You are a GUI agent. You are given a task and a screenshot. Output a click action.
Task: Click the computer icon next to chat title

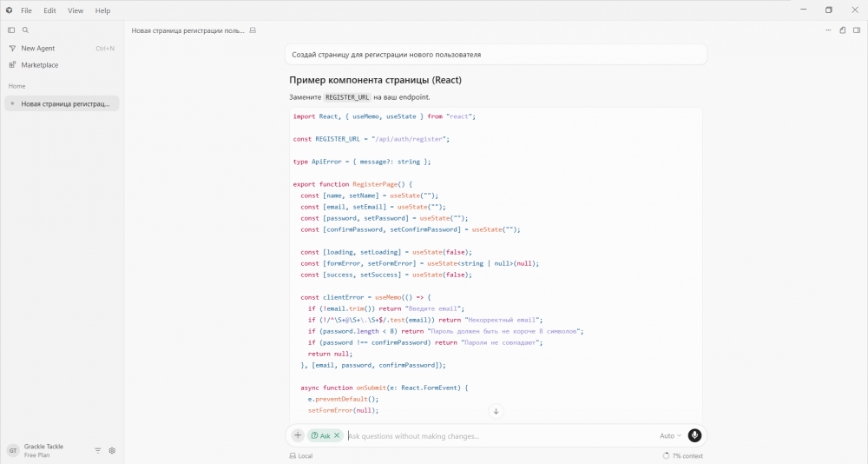[253, 30]
